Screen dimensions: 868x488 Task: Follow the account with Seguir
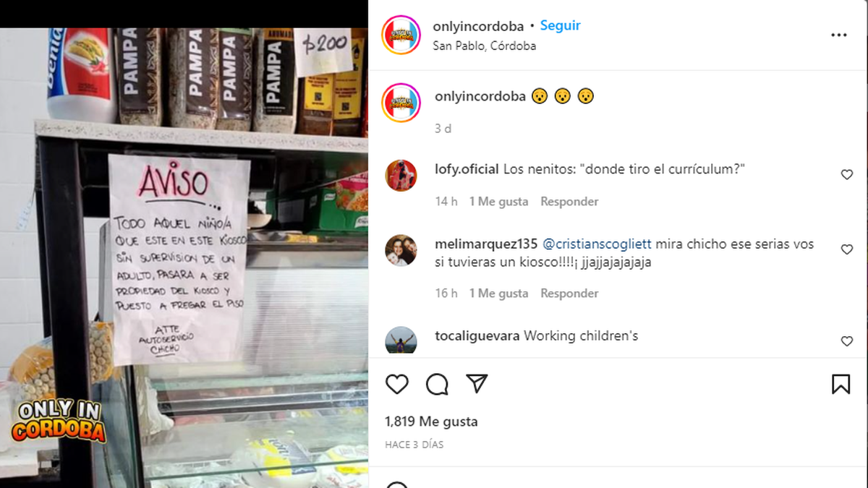[561, 25]
